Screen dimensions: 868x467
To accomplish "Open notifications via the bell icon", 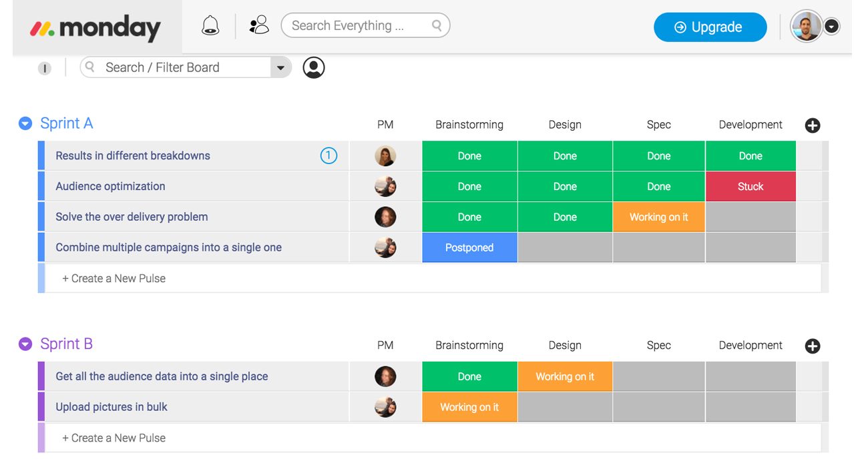I will 210,24.
